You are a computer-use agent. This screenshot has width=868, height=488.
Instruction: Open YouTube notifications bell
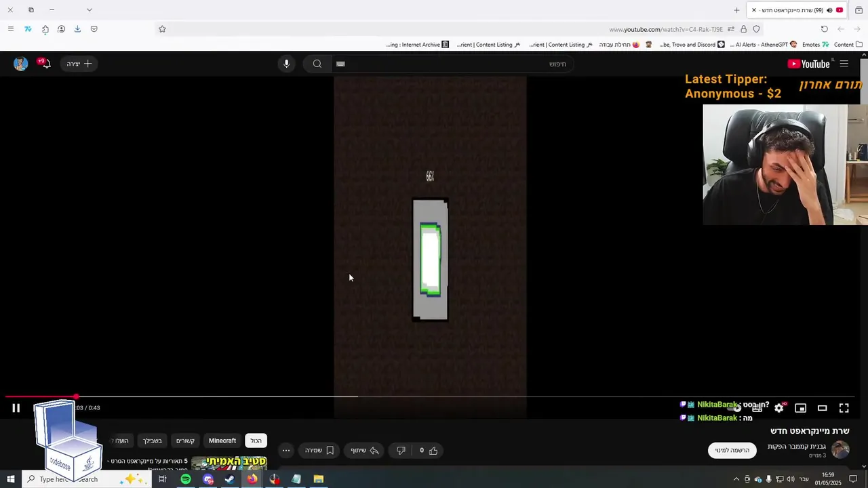pyautogui.click(x=45, y=64)
